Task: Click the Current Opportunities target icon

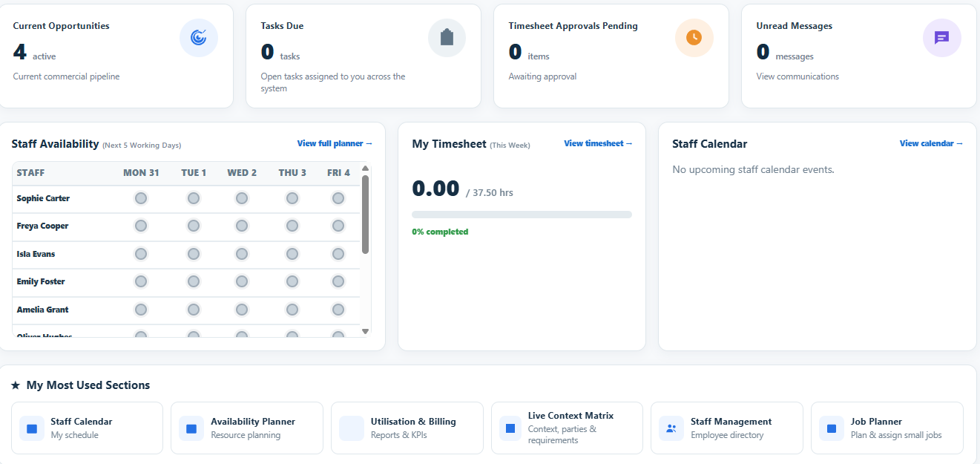Action: [x=199, y=38]
